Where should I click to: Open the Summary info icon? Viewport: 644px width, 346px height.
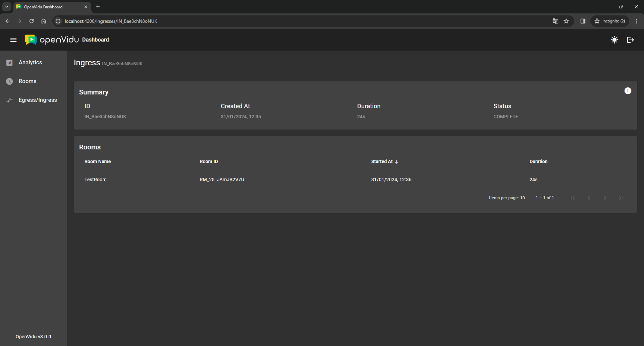(x=628, y=91)
